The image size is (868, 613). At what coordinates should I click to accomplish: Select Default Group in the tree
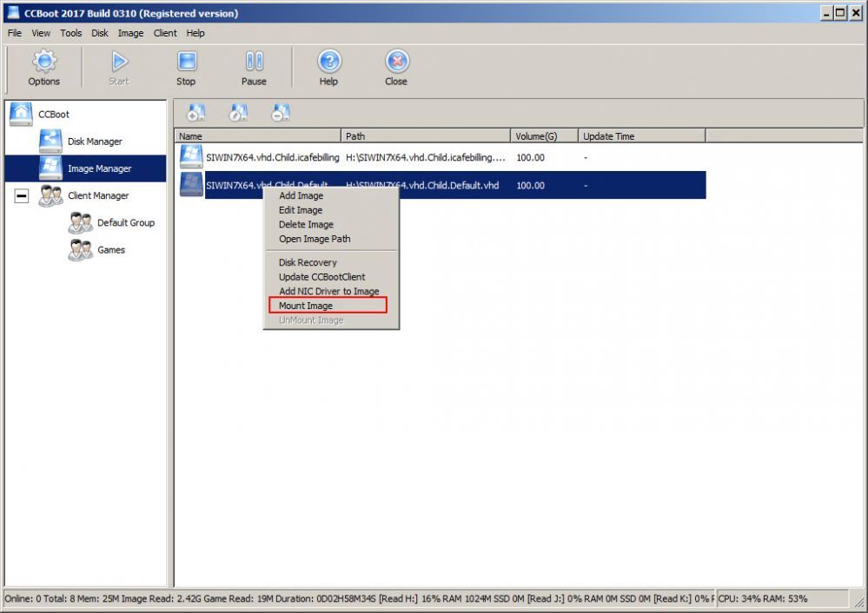(126, 223)
